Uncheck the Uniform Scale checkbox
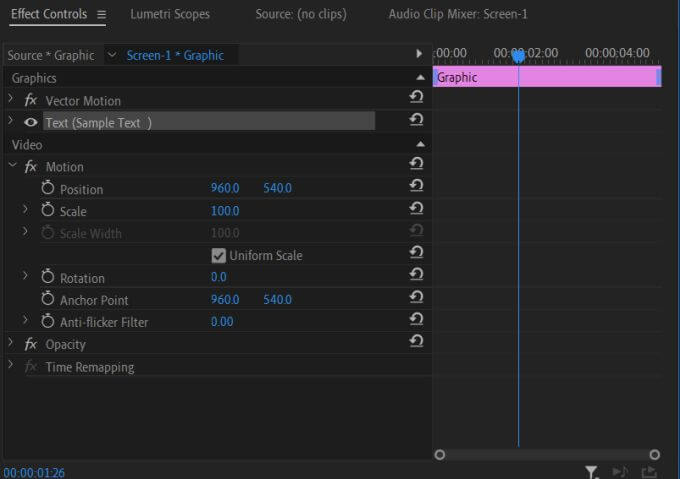This screenshot has width=680, height=479. coord(219,255)
